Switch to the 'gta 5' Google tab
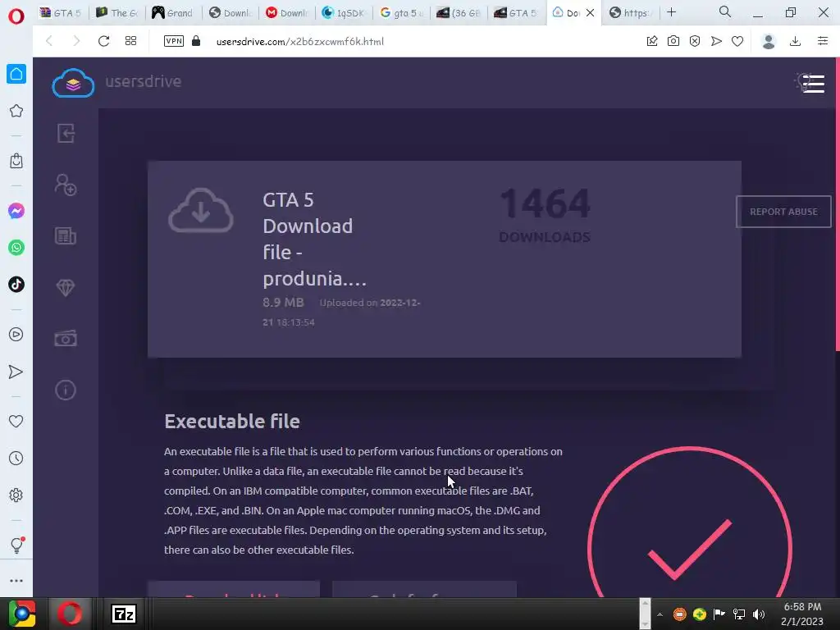 point(400,13)
